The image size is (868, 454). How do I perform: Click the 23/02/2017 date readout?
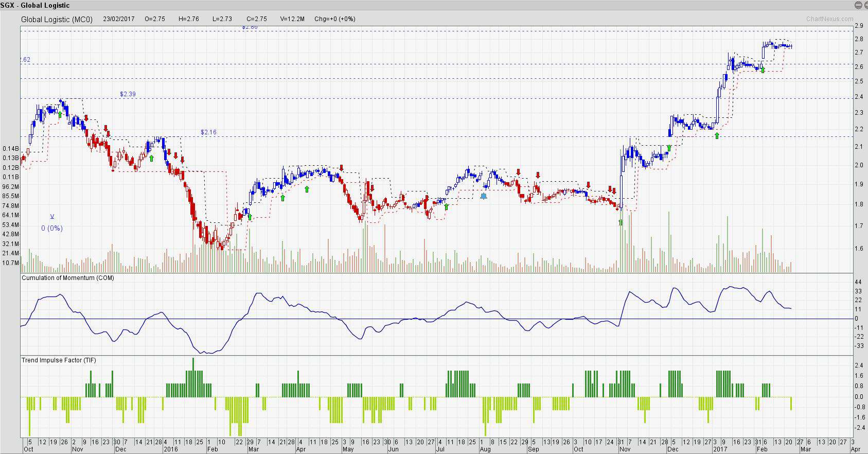pos(119,19)
